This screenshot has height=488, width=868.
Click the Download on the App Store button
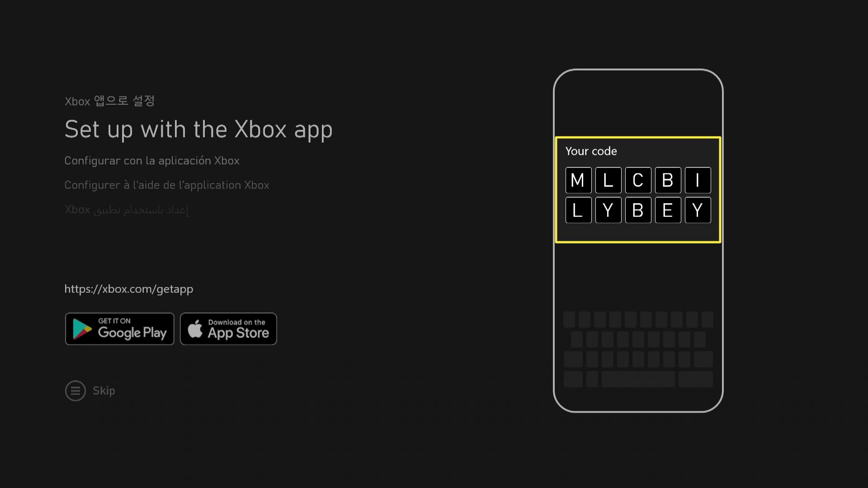click(x=228, y=328)
